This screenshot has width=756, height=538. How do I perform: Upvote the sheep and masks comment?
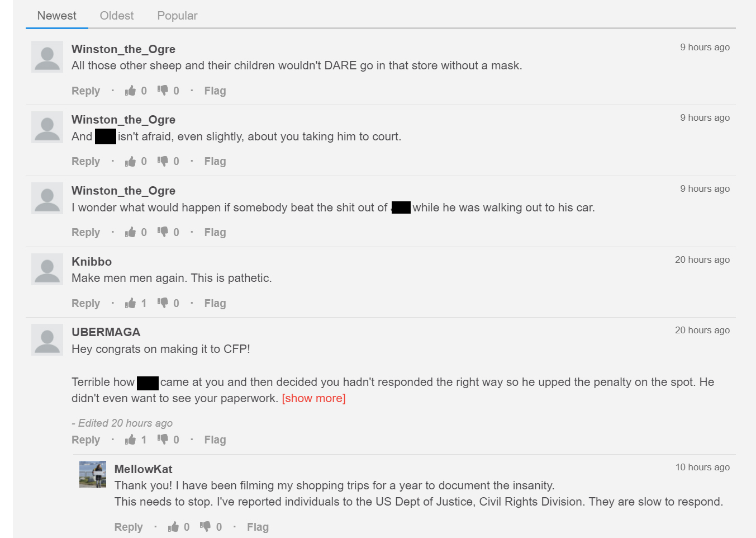pos(131,91)
